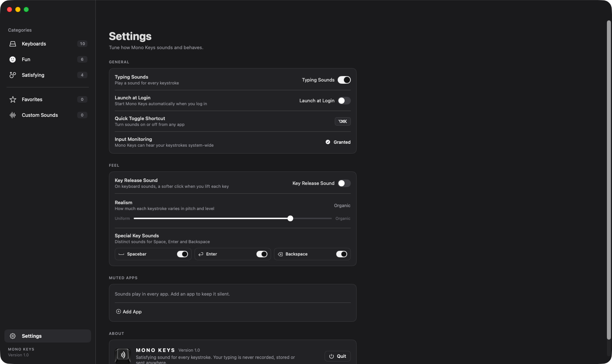Click the Favorites star icon
Viewport: 612px width, 364px height.
13,99
